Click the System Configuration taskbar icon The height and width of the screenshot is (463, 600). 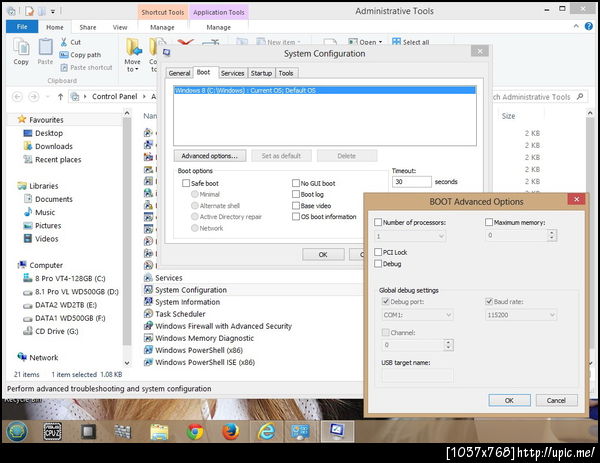coord(337,432)
